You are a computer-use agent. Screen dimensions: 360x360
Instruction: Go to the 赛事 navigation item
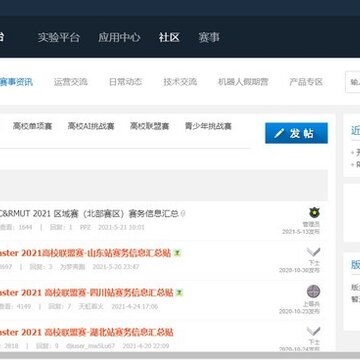[209, 37]
